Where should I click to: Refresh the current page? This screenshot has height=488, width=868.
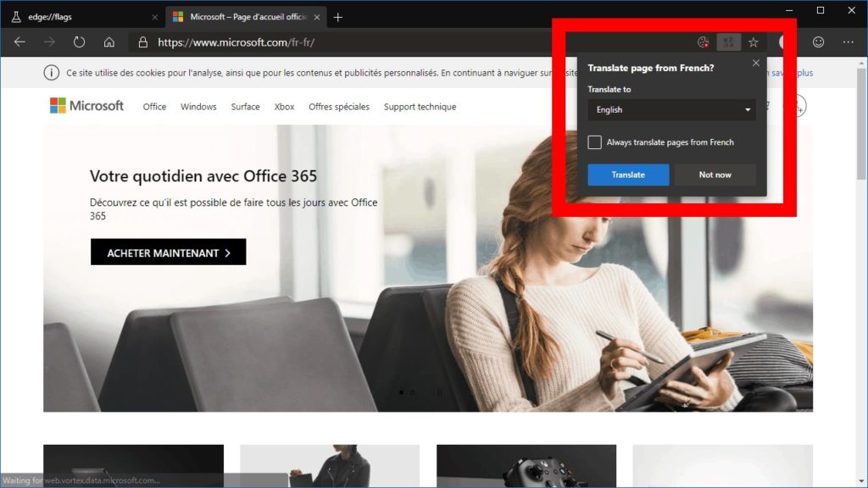79,42
